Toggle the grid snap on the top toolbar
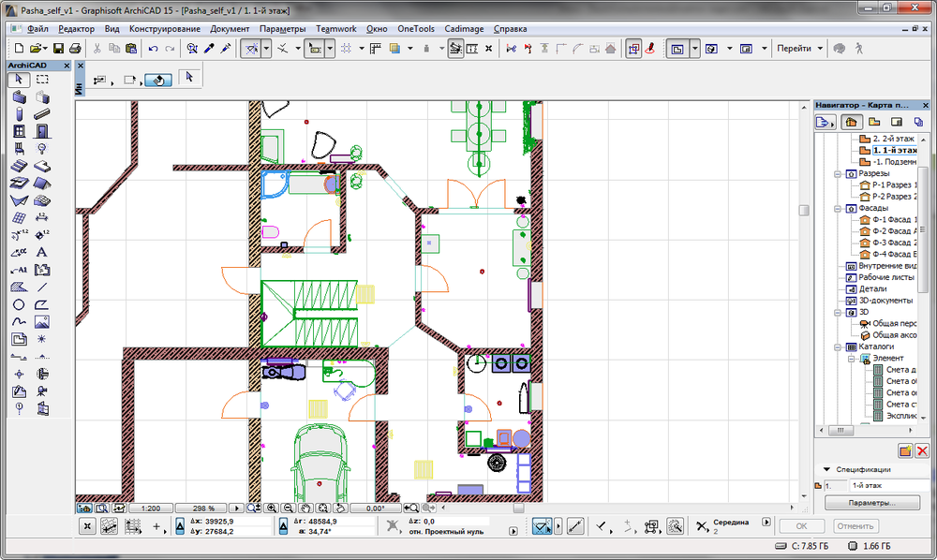 347,47
